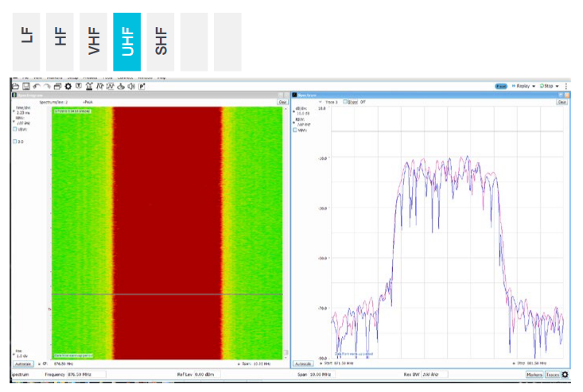Click the speaker audio icon in toolbar
This screenshot has width=583, height=392.
[x=130, y=86]
